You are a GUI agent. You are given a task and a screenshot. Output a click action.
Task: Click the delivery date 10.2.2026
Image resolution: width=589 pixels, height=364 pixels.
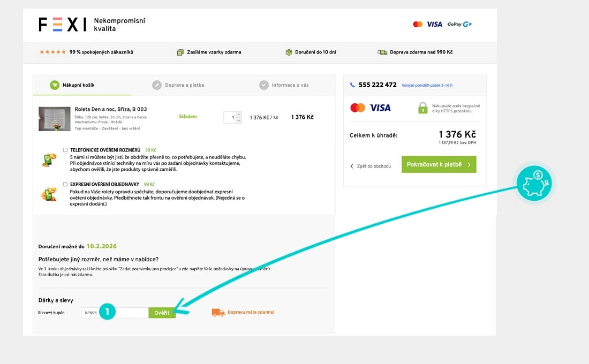coord(101,246)
